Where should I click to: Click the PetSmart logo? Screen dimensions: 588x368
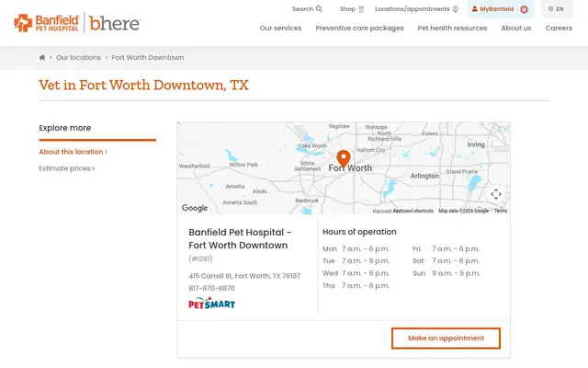212,304
